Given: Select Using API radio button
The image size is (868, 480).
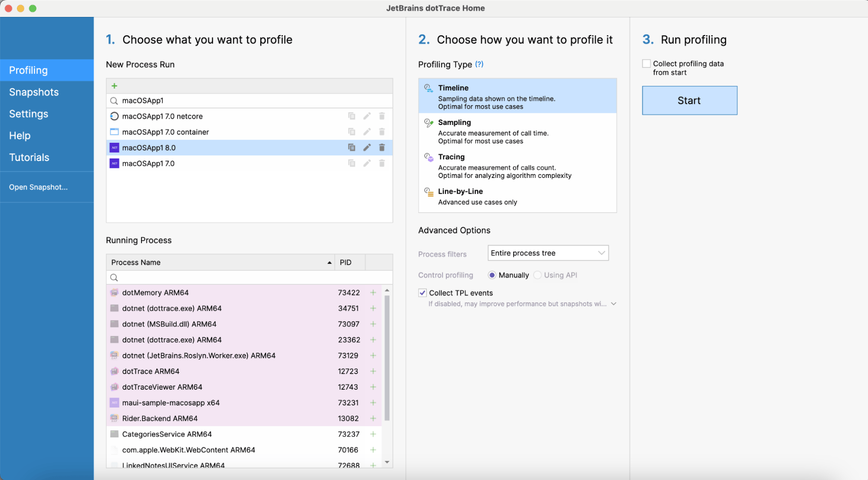Looking at the screenshot, I should click(x=538, y=275).
